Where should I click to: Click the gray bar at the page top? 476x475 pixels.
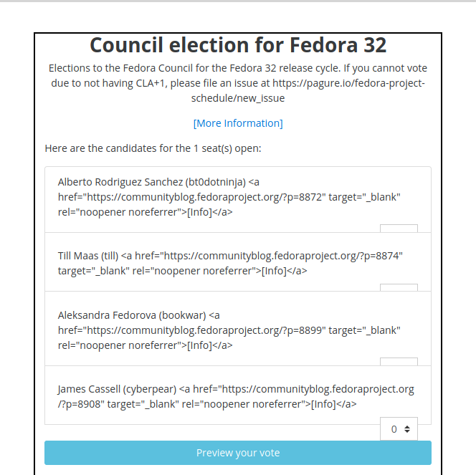238,1
